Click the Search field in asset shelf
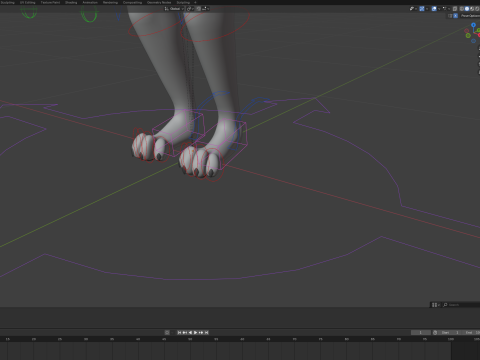 (462, 305)
